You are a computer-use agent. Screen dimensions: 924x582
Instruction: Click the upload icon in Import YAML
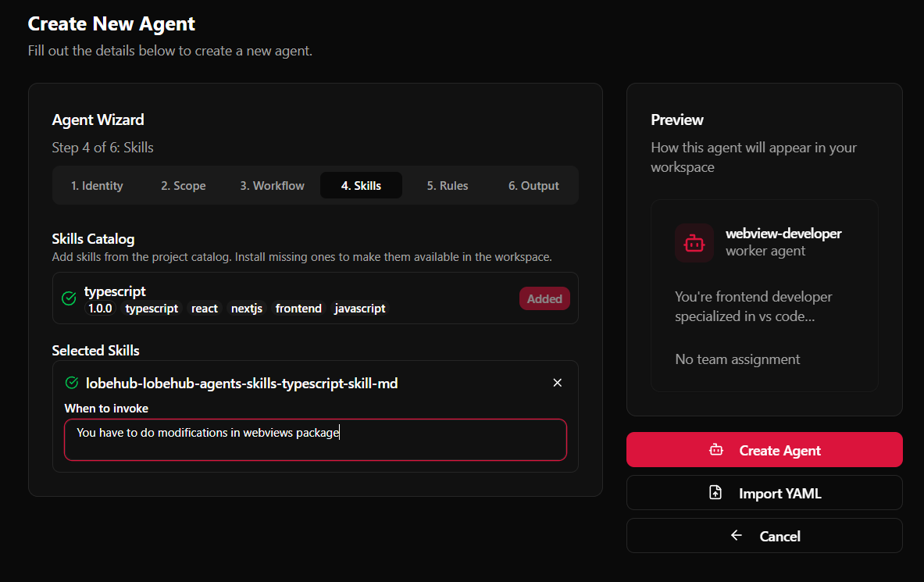tap(715, 493)
